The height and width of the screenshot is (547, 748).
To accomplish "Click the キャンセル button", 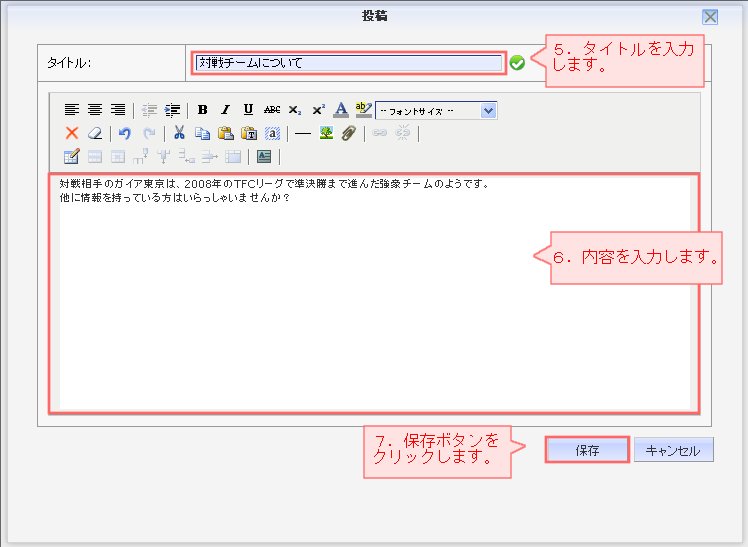I will tap(673, 450).
